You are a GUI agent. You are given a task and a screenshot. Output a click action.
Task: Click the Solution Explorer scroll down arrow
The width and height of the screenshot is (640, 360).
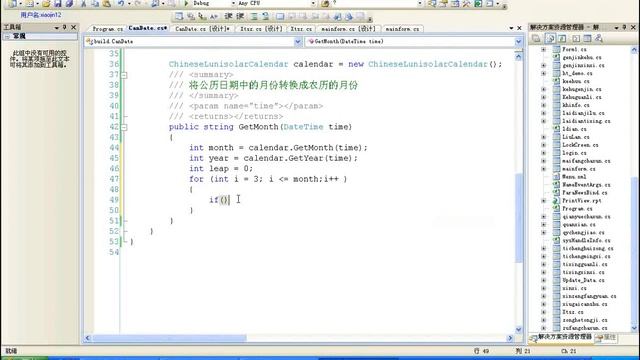(x=634, y=328)
